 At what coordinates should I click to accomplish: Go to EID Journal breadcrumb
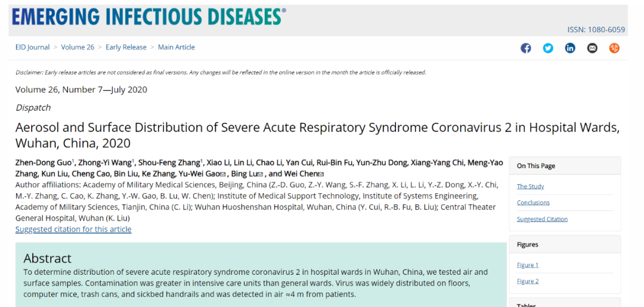click(32, 47)
